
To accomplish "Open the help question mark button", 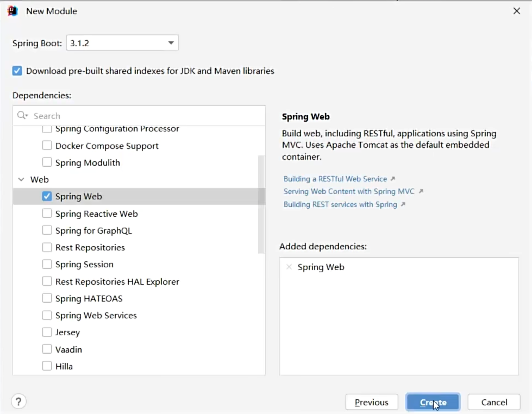I will [x=19, y=402].
